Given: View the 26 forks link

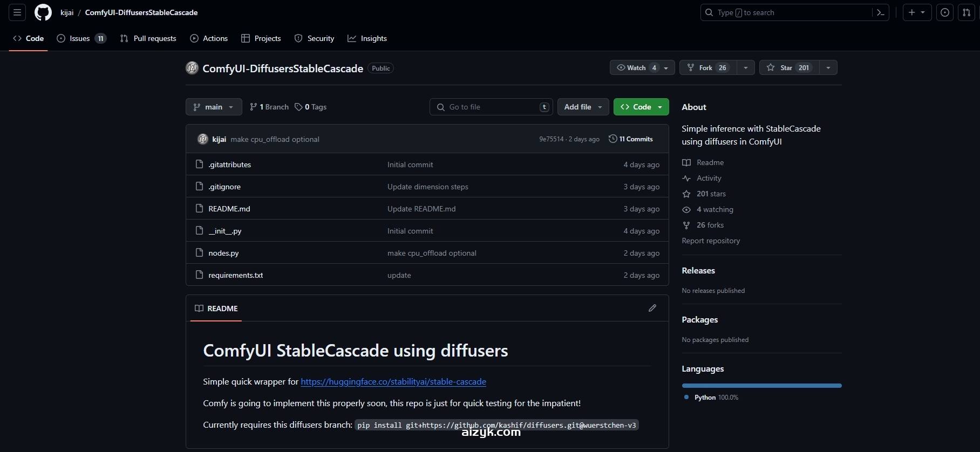Looking at the screenshot, I should pyautogui.click(x=703, y=225).
